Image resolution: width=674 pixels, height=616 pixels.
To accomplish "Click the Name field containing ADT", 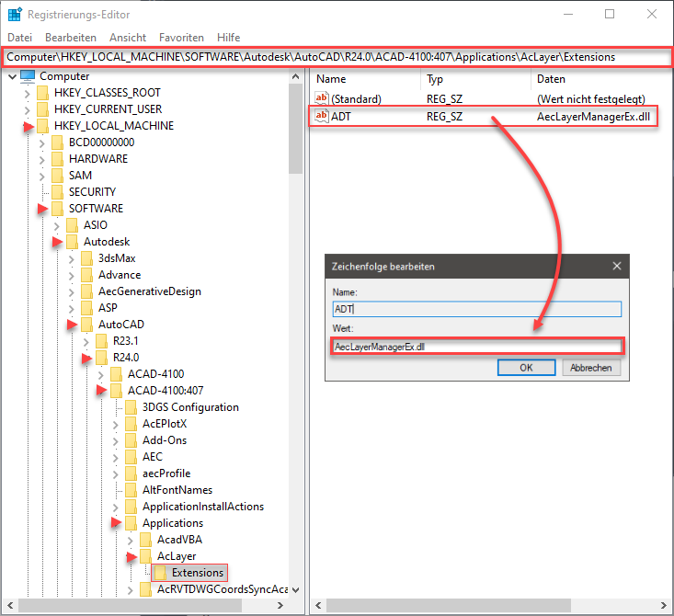I will tap(477, 309).
